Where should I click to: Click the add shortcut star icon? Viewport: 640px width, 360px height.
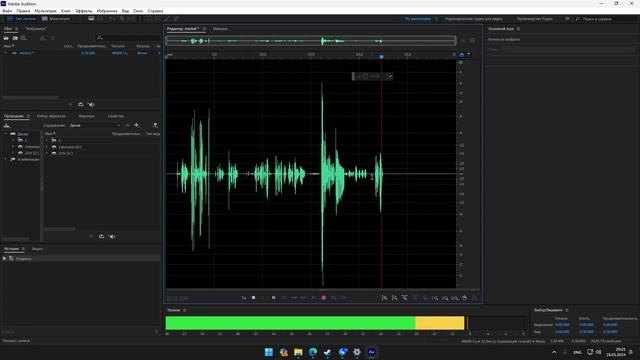[137, 125]
